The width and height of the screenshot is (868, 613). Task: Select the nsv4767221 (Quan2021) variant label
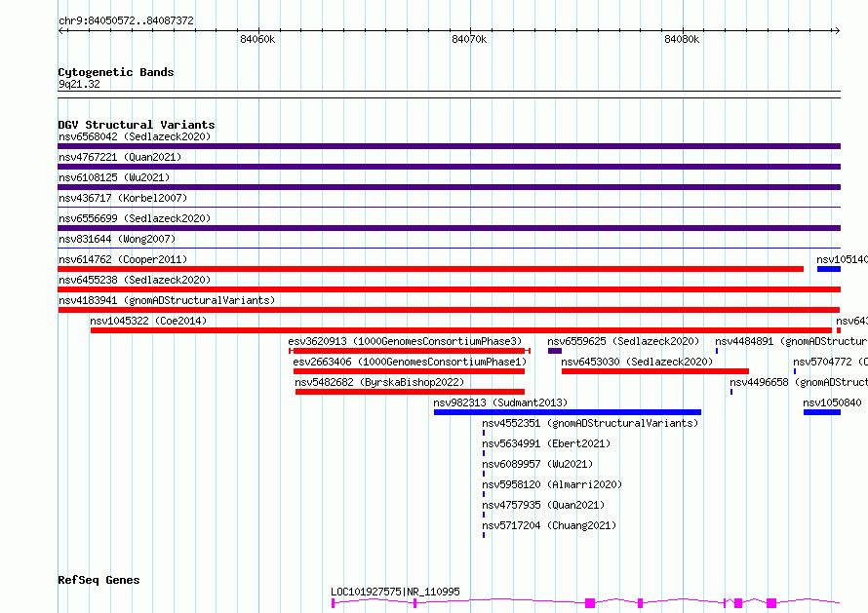(120, 157)
